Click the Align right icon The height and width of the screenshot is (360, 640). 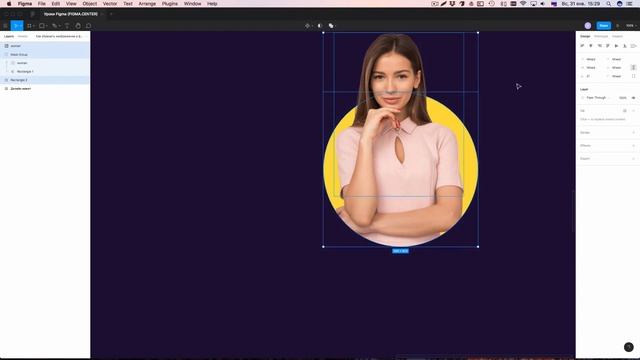tap(599, 46)
